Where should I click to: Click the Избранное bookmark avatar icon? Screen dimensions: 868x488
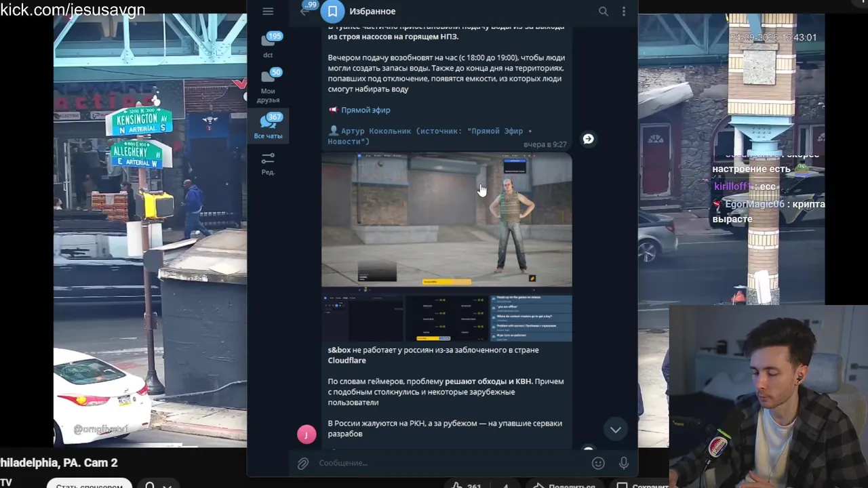click(332, 12)
